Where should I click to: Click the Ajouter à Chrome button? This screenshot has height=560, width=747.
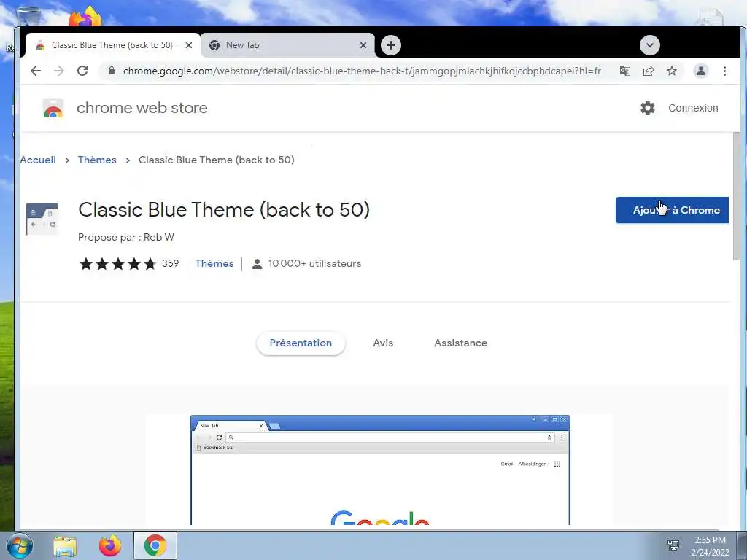coord(672,210)
